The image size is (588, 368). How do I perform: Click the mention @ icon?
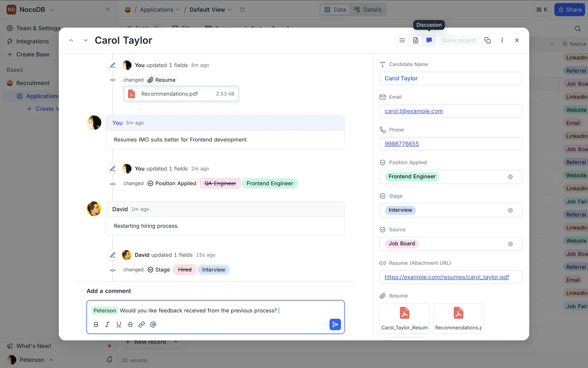(153, 324)
